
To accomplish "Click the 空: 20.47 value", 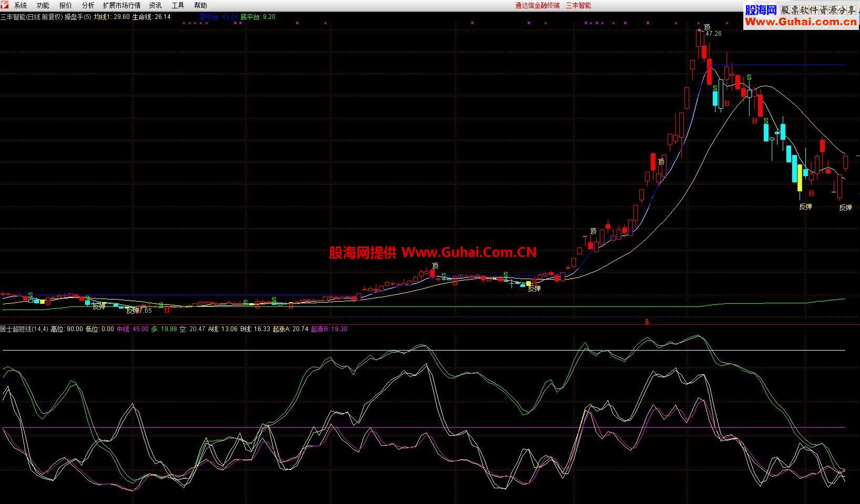I will tap(192, 329).
